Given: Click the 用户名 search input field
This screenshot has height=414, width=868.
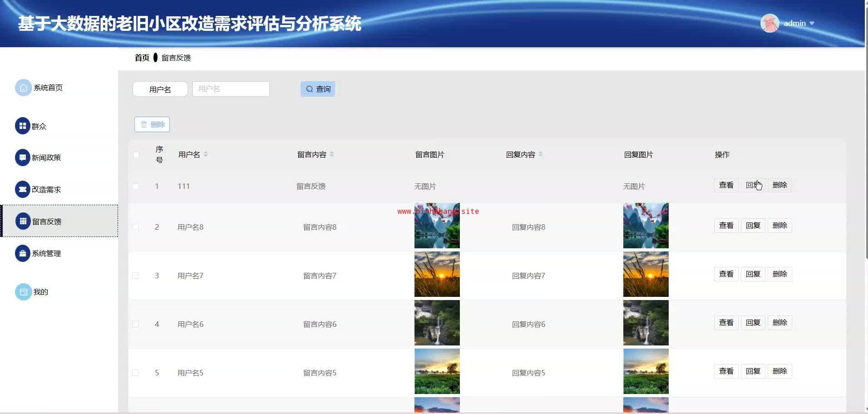Looking at the screenshot, I should (231, 89).
